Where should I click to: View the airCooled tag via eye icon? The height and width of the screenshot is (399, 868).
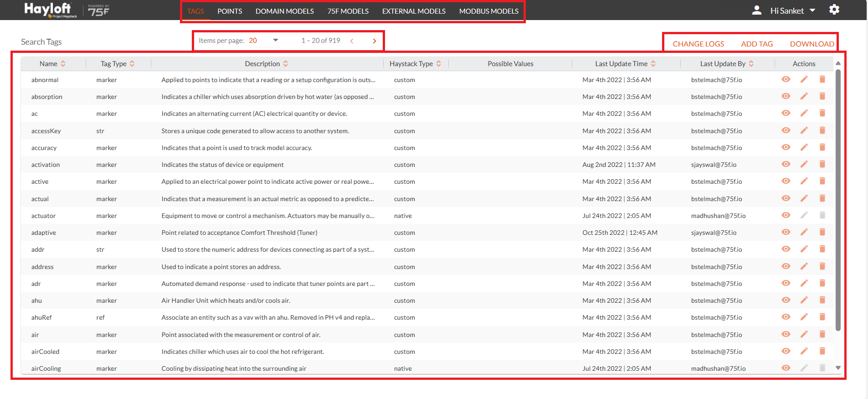coord(786,351)
